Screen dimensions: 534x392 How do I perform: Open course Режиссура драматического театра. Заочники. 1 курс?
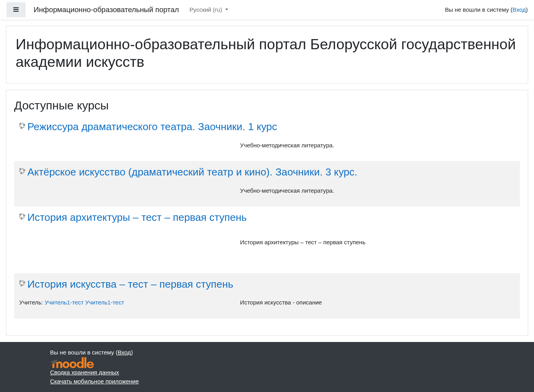(x=152, y=127)
